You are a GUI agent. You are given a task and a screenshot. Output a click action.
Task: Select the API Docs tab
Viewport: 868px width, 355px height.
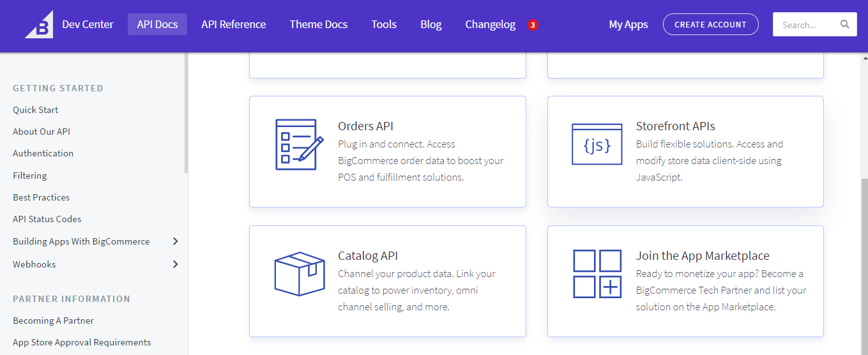tap(157, 24)
